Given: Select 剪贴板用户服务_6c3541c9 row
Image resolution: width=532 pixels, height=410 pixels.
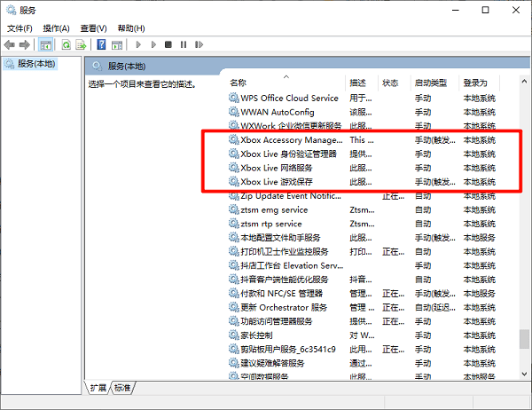Looking at the screenshot, I should [x=363, y=349].
